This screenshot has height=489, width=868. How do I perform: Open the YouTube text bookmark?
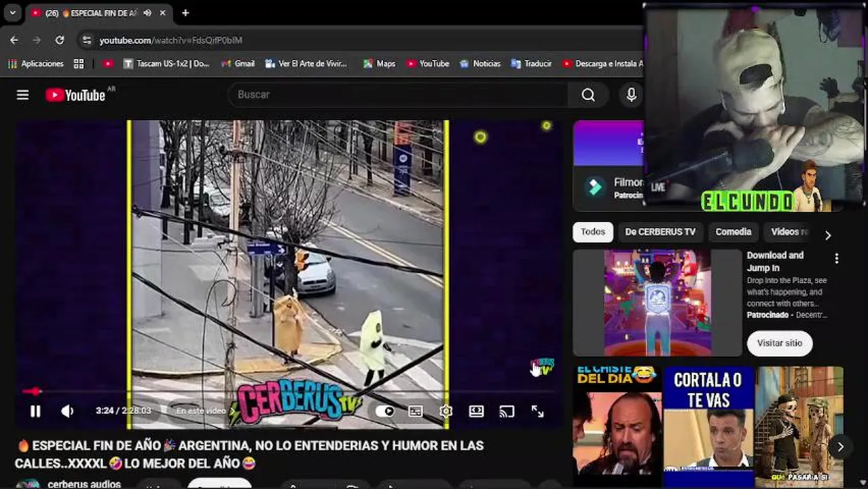[x=428, y=64]
